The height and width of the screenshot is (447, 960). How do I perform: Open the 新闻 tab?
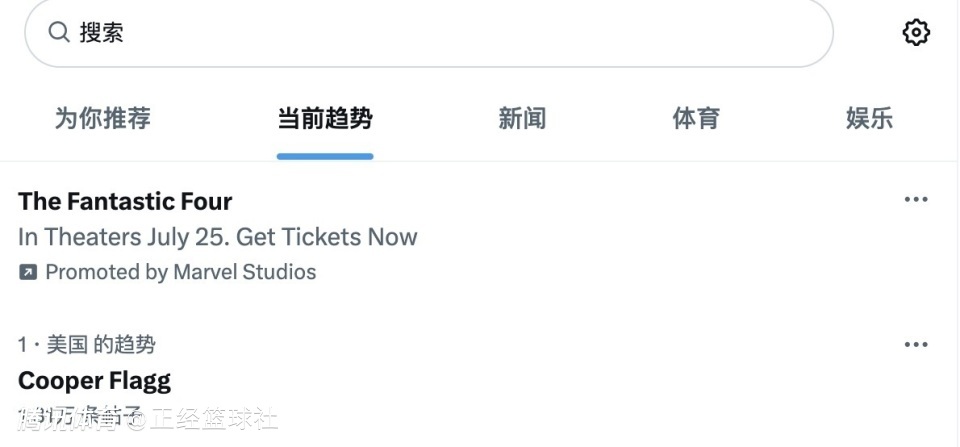coord(522,118)
